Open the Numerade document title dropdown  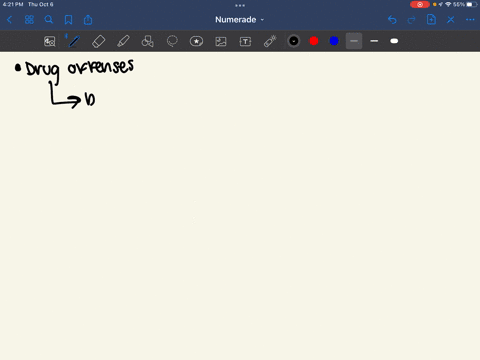coord(240,20)
